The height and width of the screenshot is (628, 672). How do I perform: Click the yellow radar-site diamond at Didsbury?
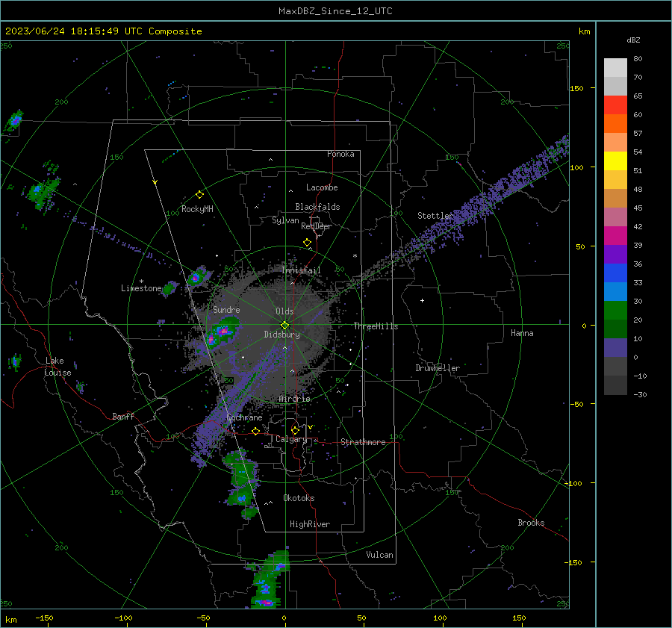(284, 326)
